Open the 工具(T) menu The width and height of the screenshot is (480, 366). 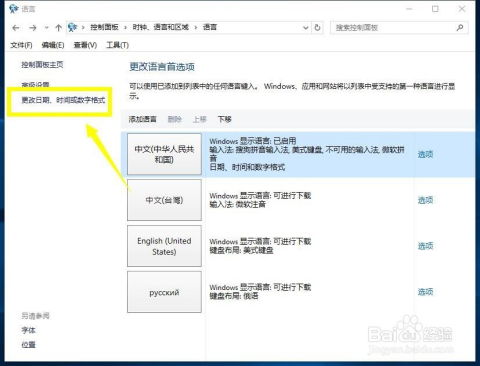117,45
